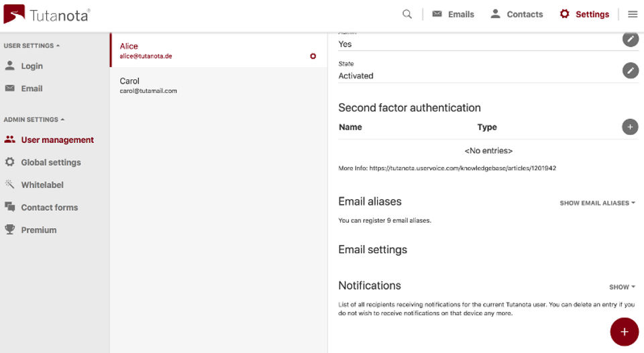This screenshot has height=353, width=644.
Task: Open Contact forms settings
Action: pos(41,207)
